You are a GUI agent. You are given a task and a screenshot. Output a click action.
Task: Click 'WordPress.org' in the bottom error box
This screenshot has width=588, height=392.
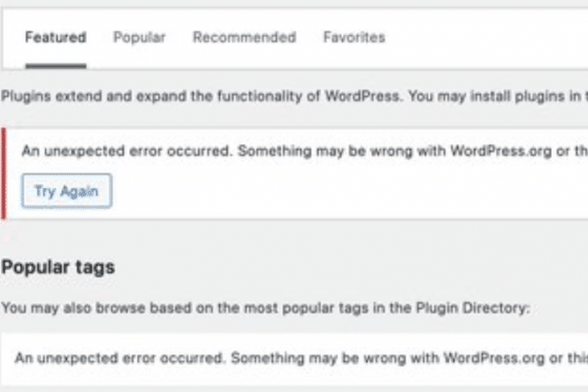point(494,359)
